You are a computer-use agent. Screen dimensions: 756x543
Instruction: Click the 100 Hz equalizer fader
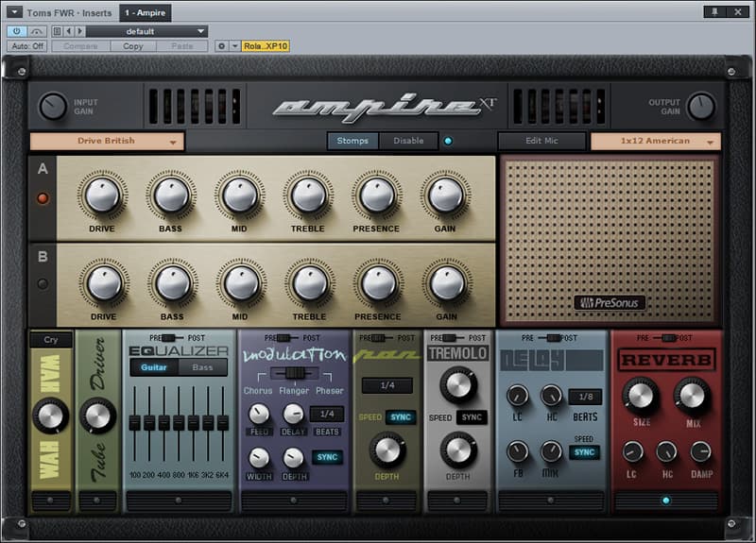[135, 423]
